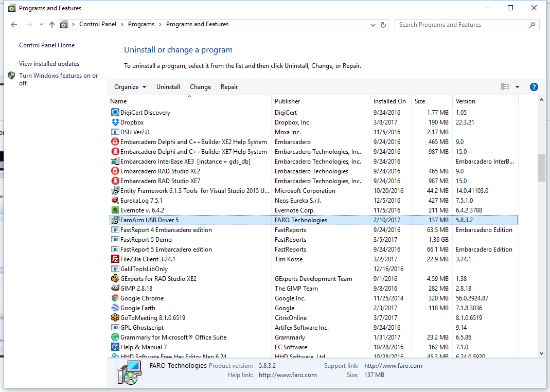Select the Evernote elephant icon
Image resolution: width=550 pixels, height=392 pixels.
[115, 210]
